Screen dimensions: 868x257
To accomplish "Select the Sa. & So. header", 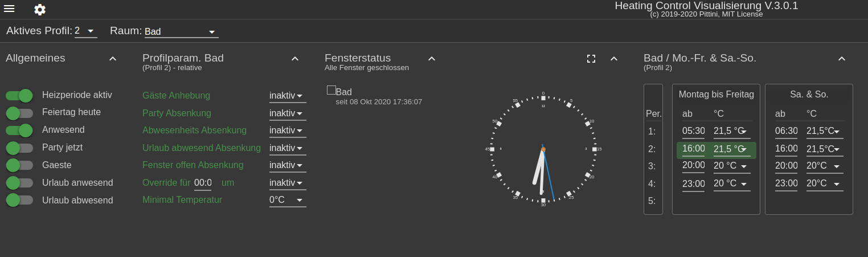I will tap(809, 95).
